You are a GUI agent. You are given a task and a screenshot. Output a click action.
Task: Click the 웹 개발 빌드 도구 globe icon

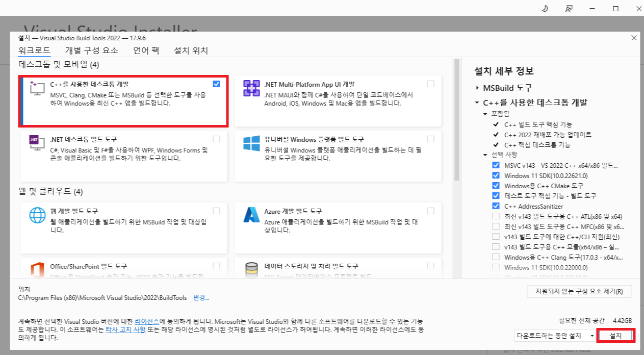(x=38, y=215)
